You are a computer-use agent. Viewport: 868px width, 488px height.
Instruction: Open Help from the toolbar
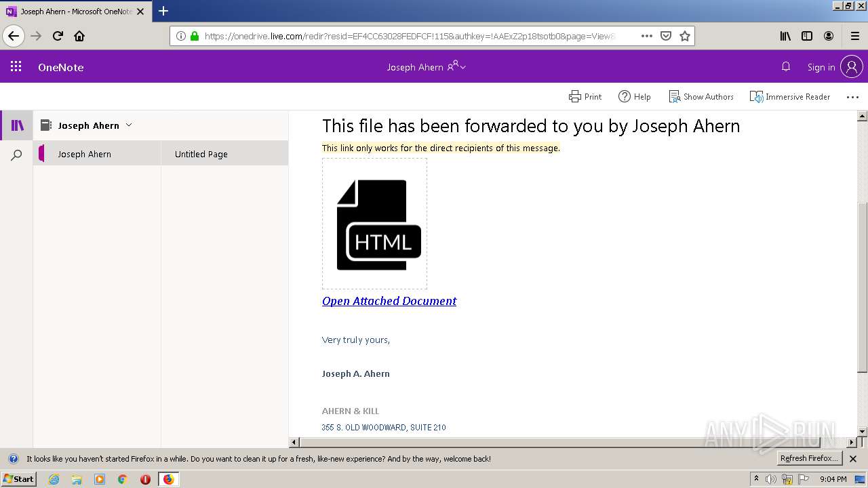[x=634, y=97]
